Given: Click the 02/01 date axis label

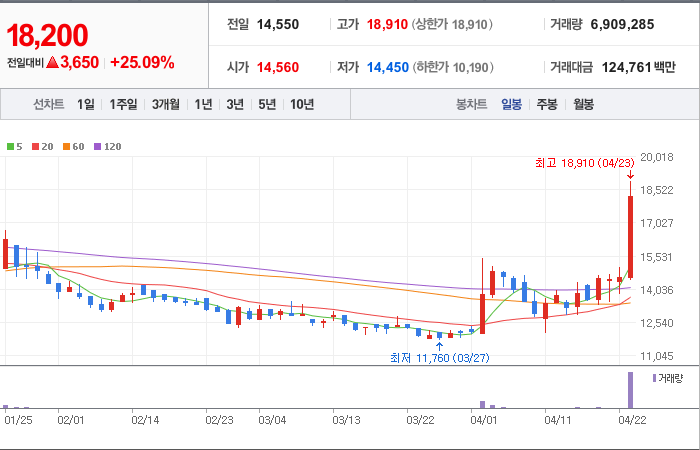Looking at the screenshot, I should coord(71,420).
